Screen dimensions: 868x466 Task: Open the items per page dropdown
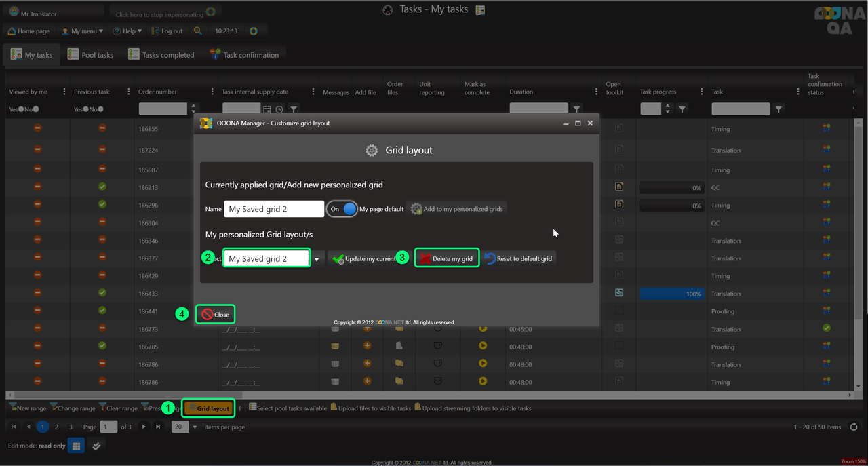tap(195, 427)
